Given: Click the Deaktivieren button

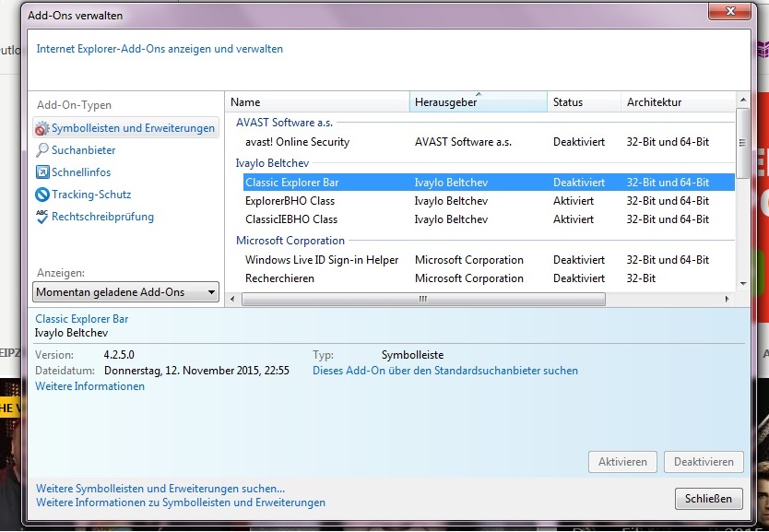Looking at the screenshot, I should [704, 462].
